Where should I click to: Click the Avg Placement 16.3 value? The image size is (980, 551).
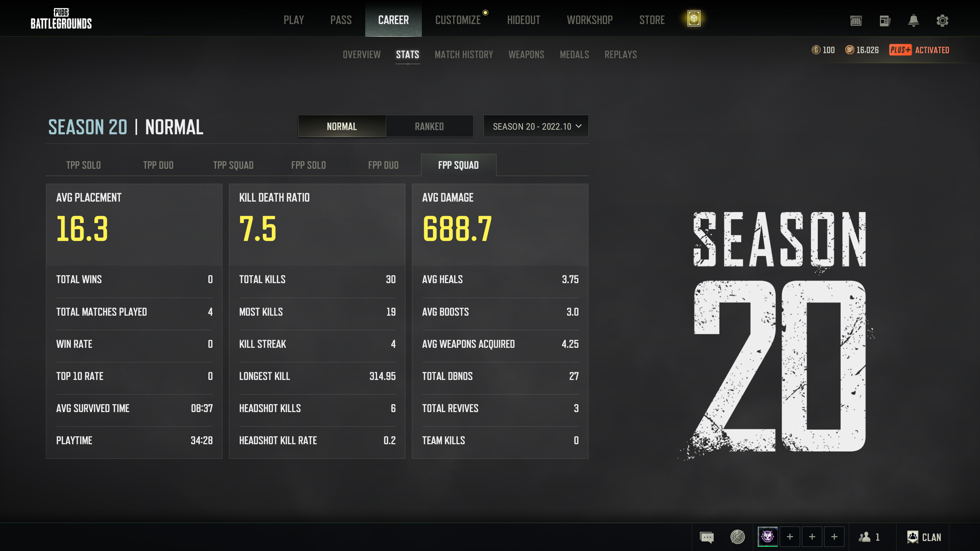(x=82, y=229)
